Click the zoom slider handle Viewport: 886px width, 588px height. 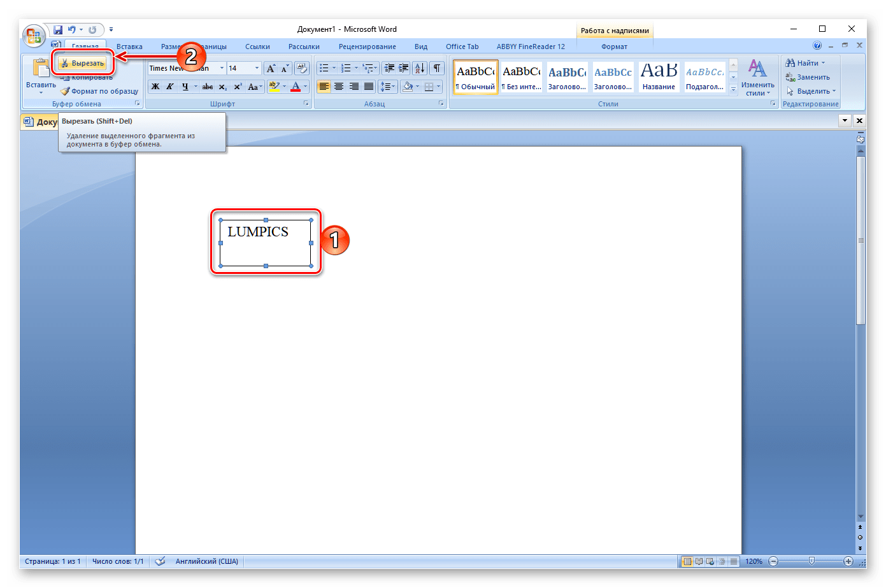811,561
